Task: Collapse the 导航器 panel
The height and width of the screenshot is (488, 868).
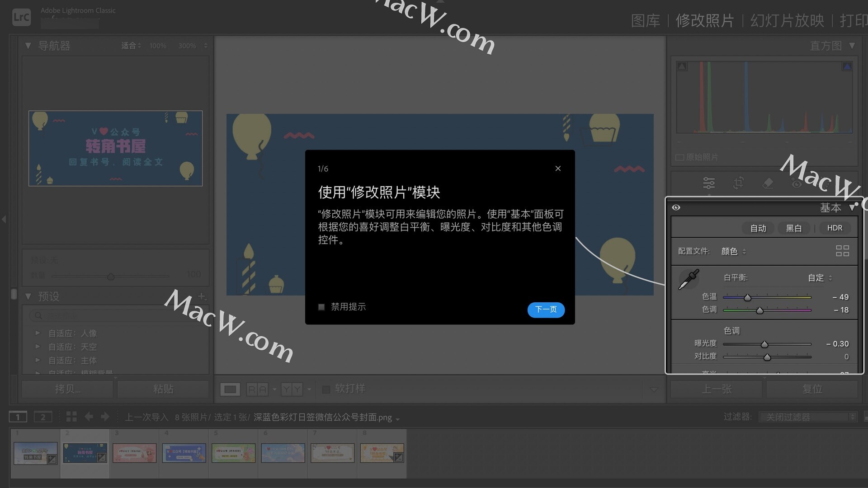Action: point(28,46)
